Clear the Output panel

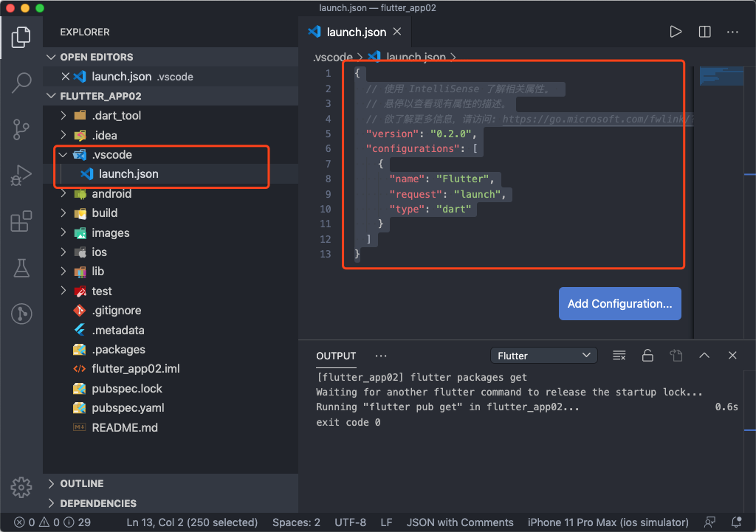tap(619, 355)
